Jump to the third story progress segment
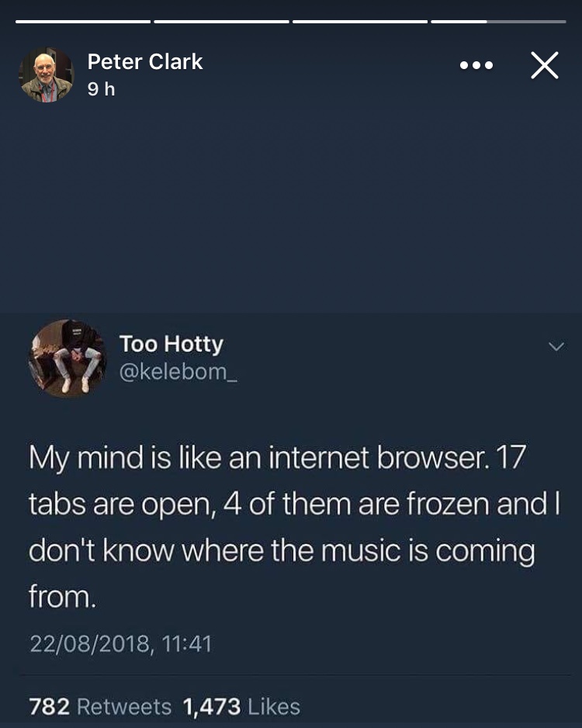 coord(360,22)
